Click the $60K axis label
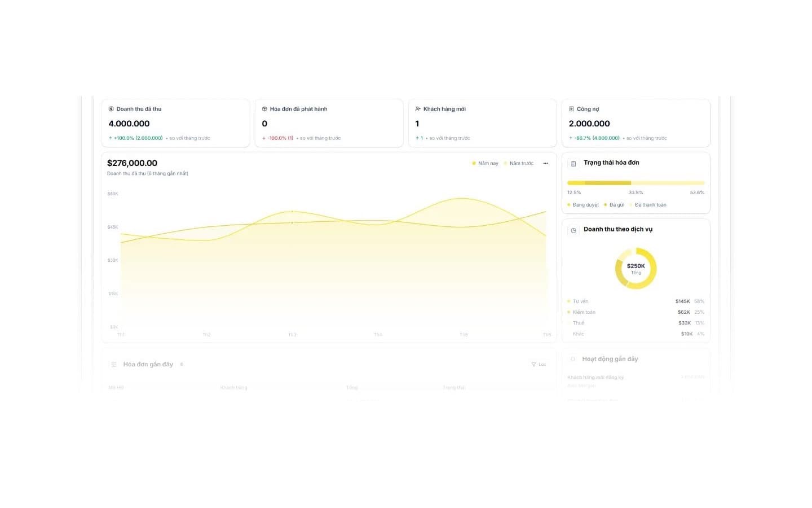 coord(113,194)
